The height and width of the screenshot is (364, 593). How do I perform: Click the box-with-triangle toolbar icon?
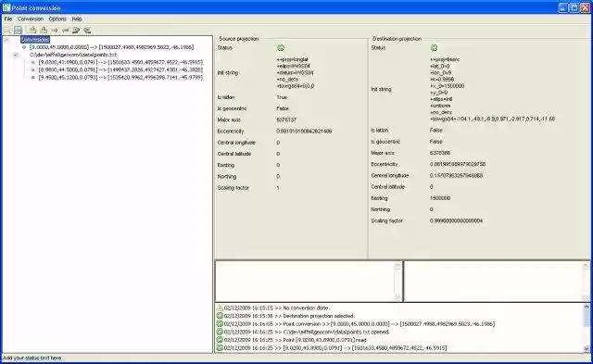pyautogui.click(x=44, y=30)
